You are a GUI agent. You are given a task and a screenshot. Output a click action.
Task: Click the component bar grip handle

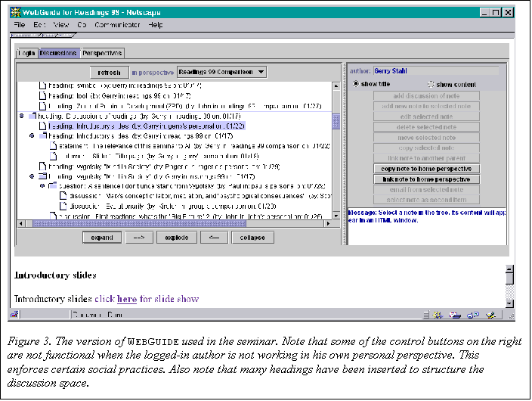point(426,315)
